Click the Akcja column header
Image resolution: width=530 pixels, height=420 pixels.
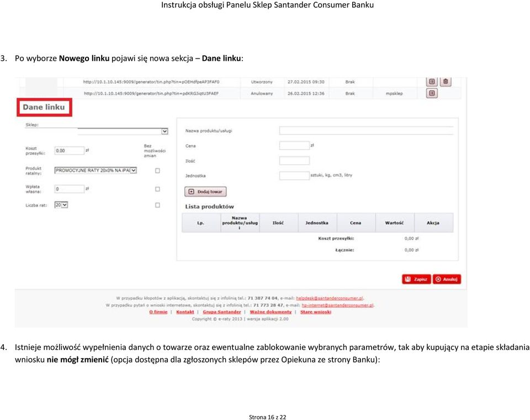coord(434,222)
